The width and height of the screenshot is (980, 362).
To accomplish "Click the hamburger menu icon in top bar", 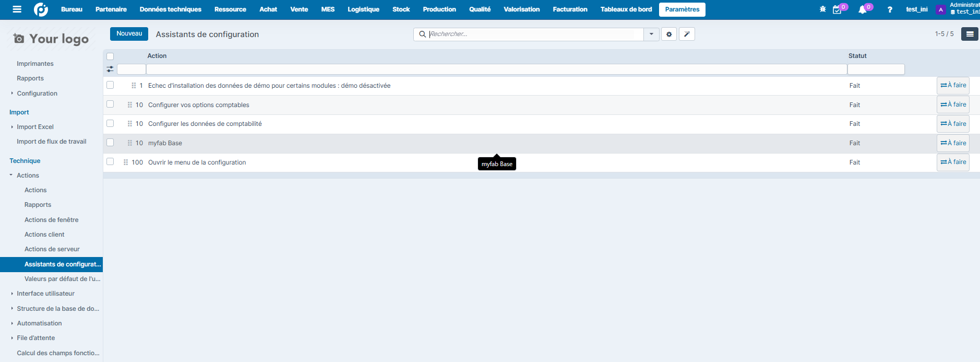I will (x=17, y=9).
